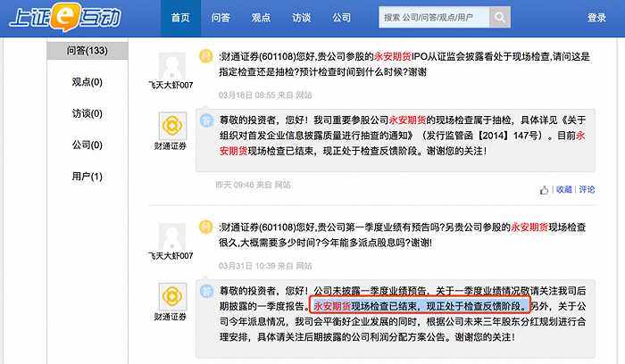
Task: Click 财通证券 logo avatar on the first answer
Action: [172, 126]
